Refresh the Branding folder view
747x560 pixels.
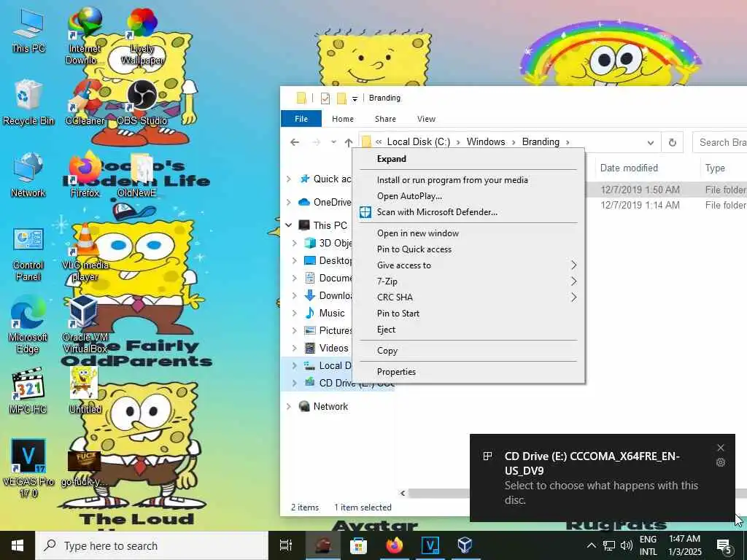[672, 142]
